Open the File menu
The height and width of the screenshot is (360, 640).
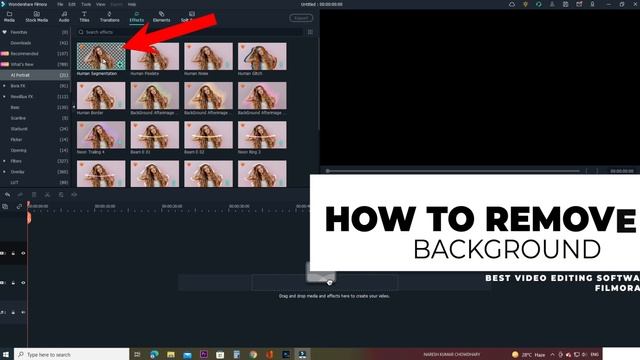60,4
